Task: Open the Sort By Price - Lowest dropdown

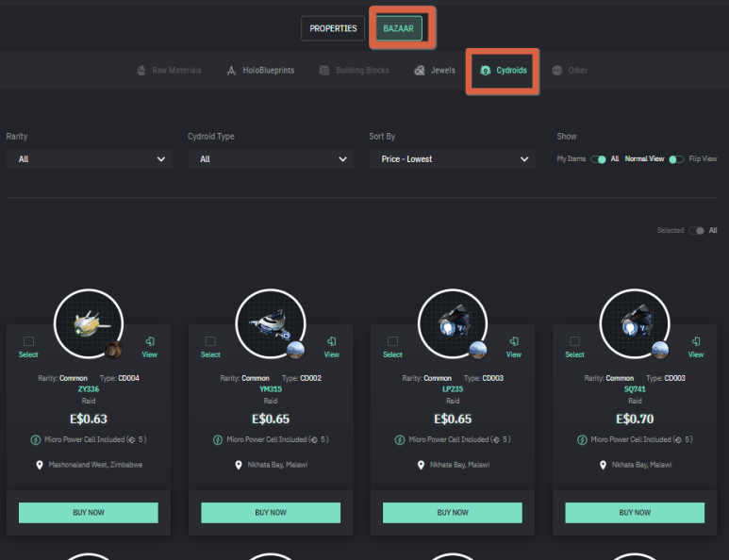Action: click(x=453, y=159)
